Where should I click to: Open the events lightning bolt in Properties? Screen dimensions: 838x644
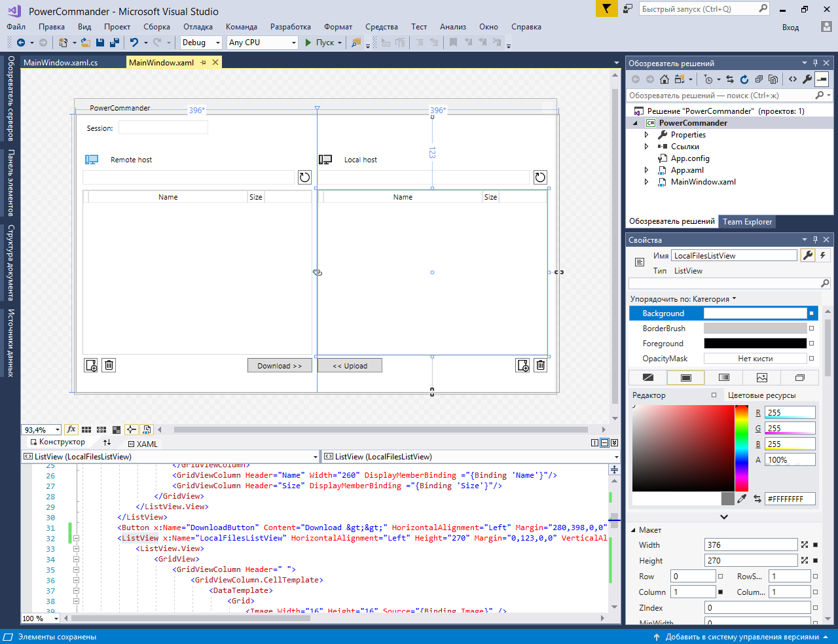point(823,256)
